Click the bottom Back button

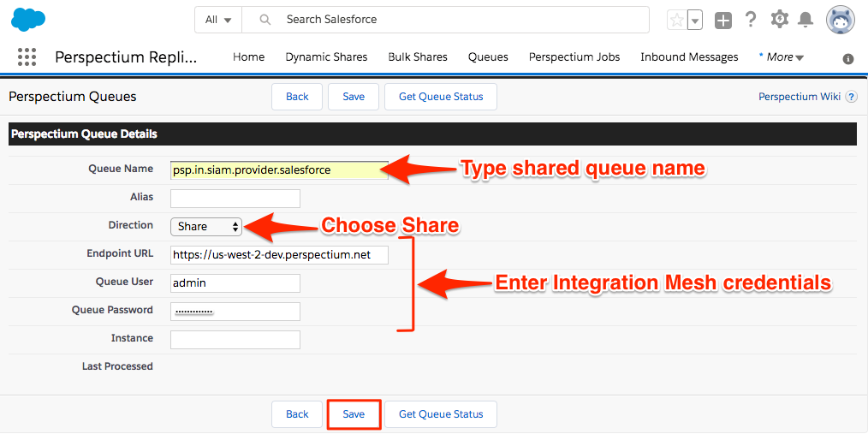pyautogui.click(x=297, y=414)
